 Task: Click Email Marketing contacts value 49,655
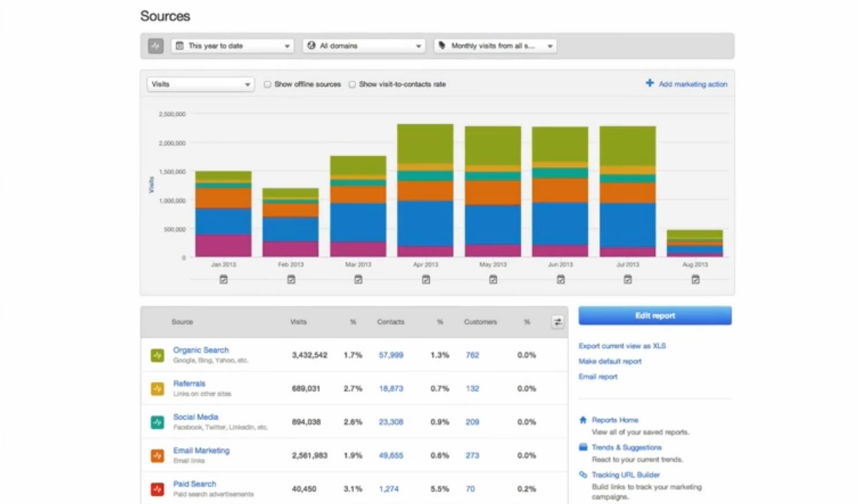pyautogui.click(x=391, y=455)
